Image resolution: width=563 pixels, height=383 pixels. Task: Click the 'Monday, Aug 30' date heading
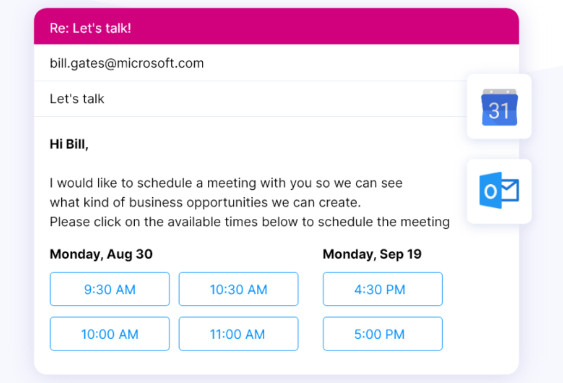pos(101,254)
